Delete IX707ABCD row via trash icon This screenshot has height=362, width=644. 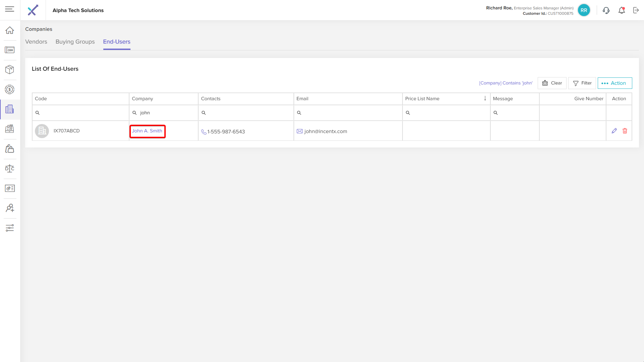pos(625,131)
